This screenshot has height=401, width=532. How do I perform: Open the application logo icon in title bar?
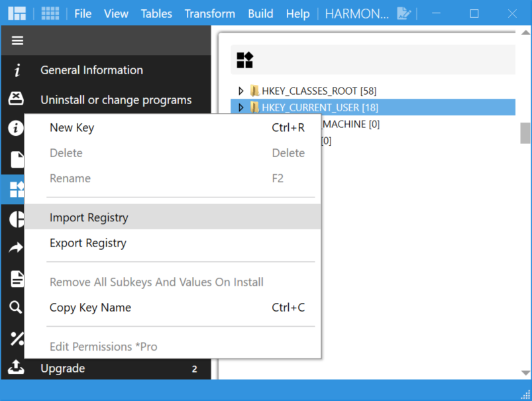click(17, 13)
